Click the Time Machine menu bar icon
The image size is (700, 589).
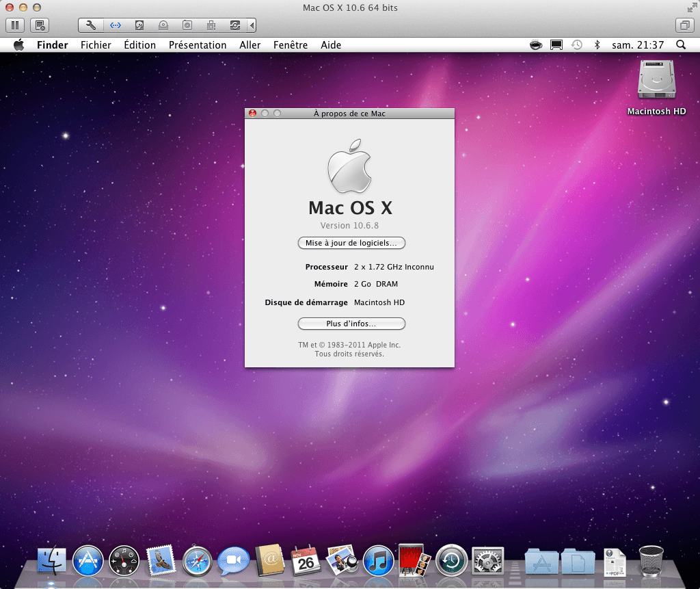577,44
